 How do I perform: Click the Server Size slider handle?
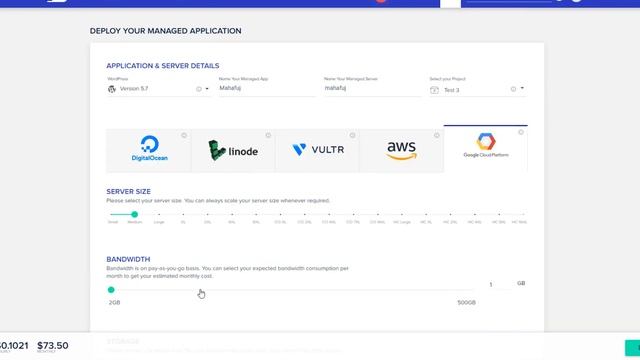(x=135, y=214)
